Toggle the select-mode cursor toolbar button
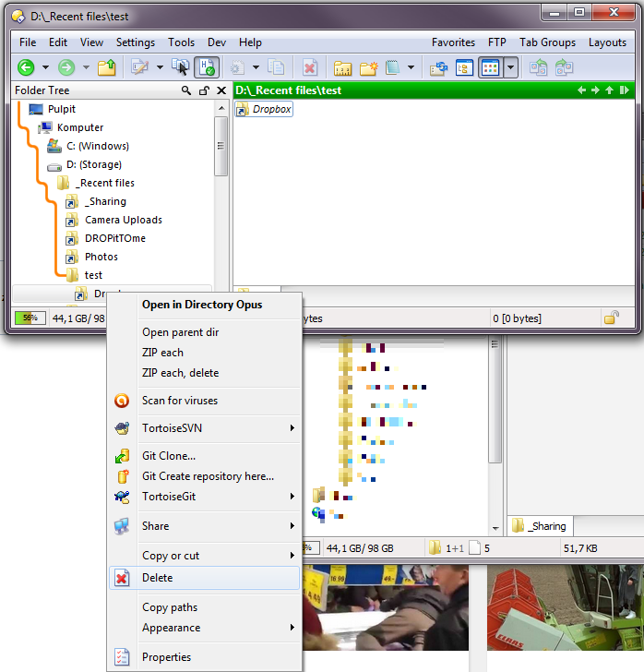The width and height of the screenshot is (644, 672). (x=181, y=67)
